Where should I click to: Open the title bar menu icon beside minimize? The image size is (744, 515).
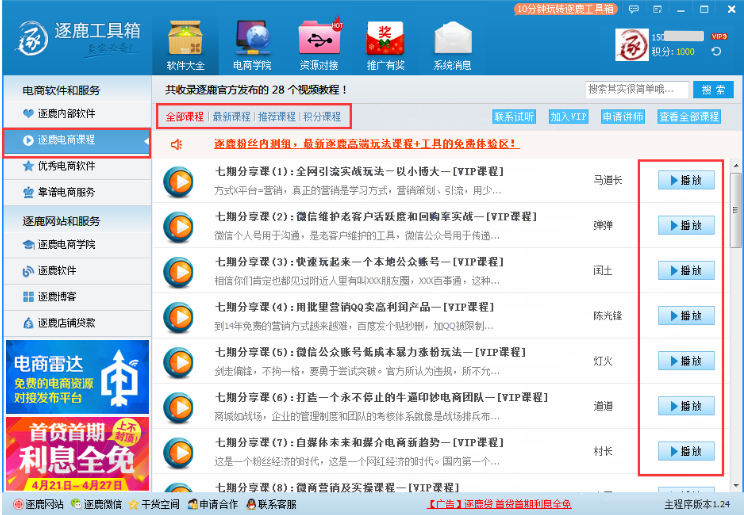(657, 9)
